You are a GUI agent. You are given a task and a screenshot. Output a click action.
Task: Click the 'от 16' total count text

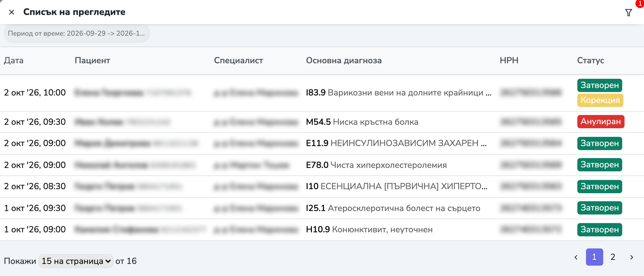(x=126, y=261)
